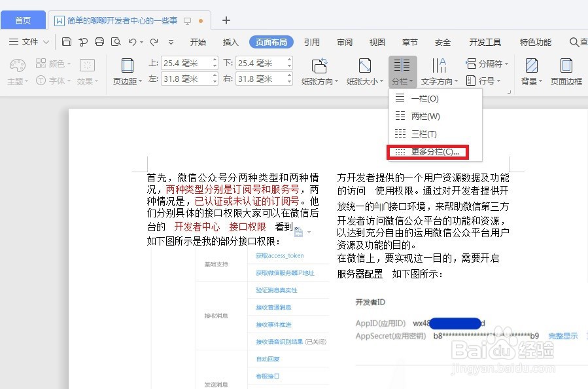Click the search magnifier icon
Image resolution: width=588 pixels, height=389 pixels.
pyautogui.click(x=574, y=42)
